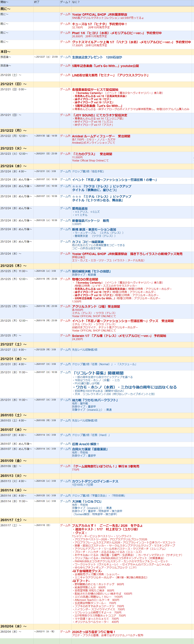The image size is (194, 644).
Task: Click the 「ミカのグラス」受注期間 entry
Action: coord(92,154)
